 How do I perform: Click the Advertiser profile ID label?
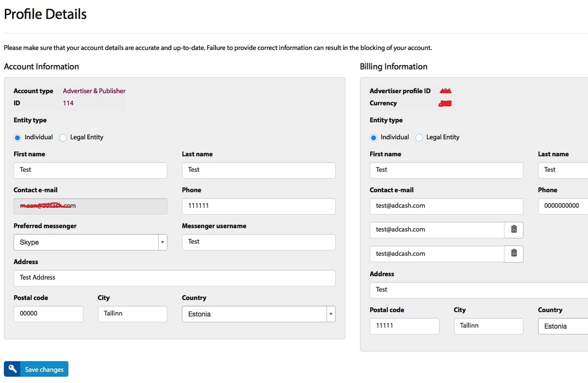tap(400, 91)
